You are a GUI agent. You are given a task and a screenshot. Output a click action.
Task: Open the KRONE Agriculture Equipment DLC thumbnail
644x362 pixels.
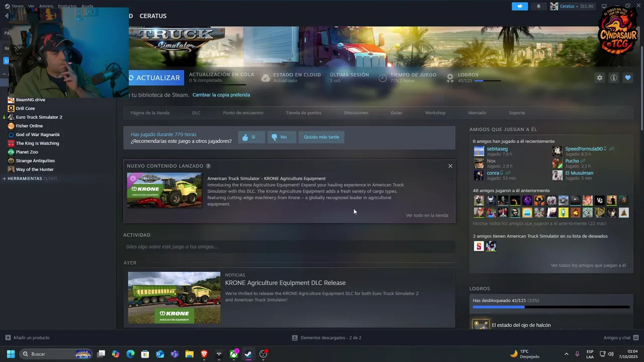click(x=164, y=191)
